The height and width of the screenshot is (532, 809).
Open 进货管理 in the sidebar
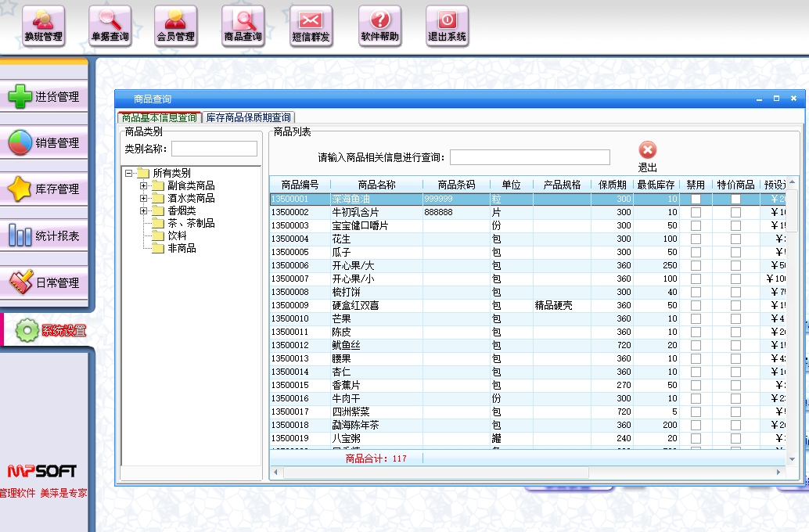tap(44, 97)
